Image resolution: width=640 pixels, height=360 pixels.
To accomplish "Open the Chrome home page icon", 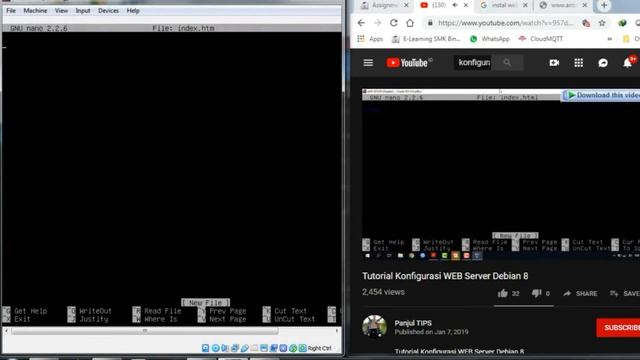I will click(x=410, y=23).
